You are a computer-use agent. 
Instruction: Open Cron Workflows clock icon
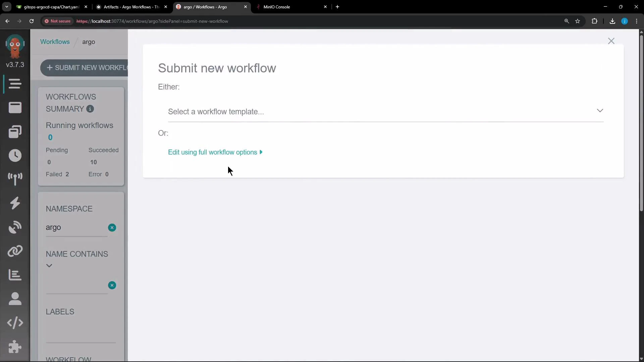[15, 156]
